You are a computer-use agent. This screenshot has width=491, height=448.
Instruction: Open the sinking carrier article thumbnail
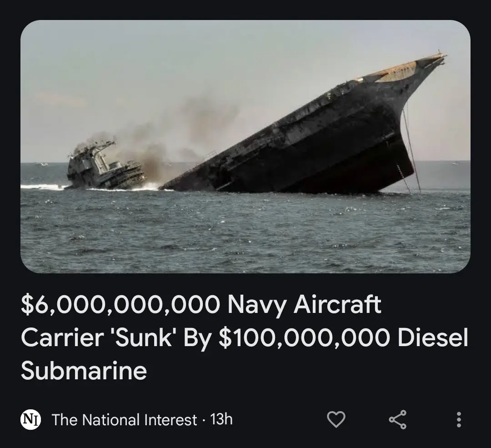245,146
